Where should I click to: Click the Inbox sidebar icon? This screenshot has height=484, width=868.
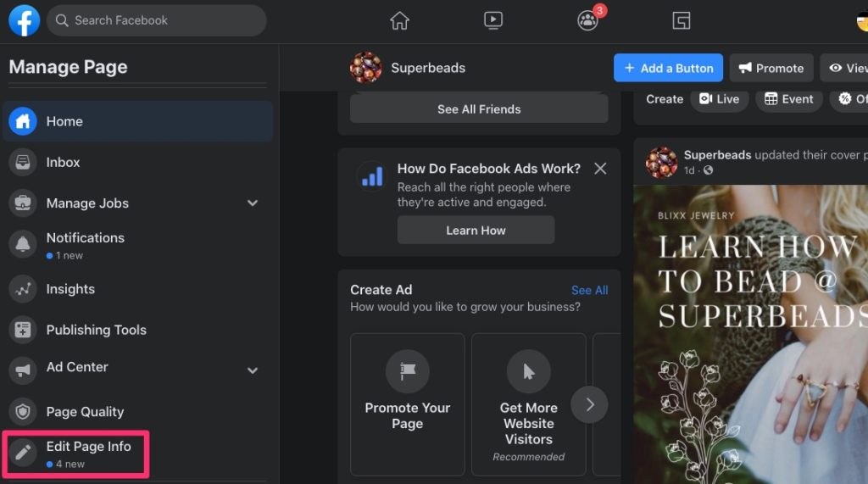click(23, 162)
